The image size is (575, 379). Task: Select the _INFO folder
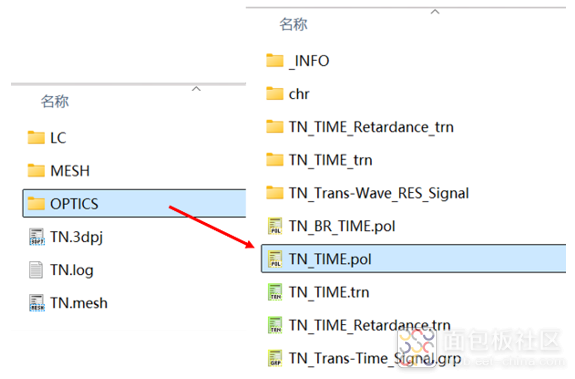coord(298,60)
